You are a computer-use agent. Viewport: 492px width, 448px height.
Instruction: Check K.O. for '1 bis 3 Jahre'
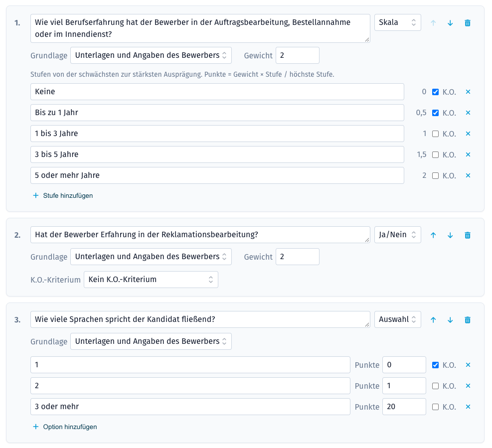coord(435,134)
